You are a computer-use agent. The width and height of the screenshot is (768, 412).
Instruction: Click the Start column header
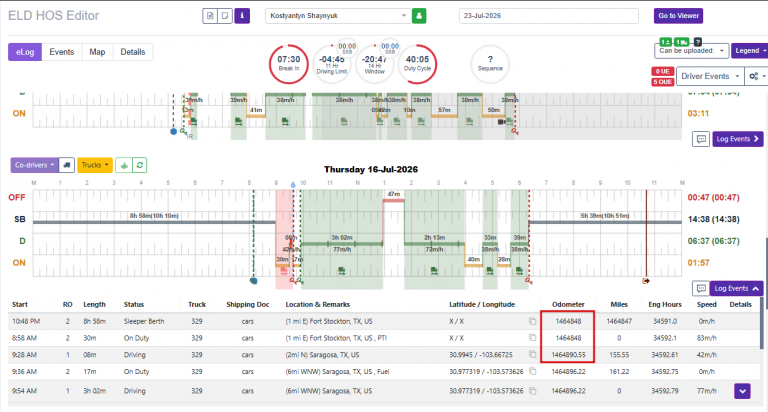[x=20, y=304]
